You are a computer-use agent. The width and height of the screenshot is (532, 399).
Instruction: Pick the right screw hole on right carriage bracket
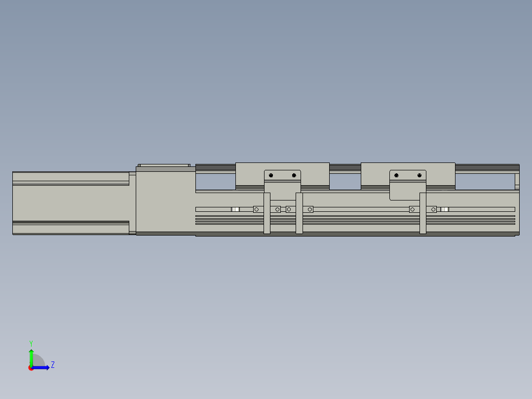[x=419, y=175]
